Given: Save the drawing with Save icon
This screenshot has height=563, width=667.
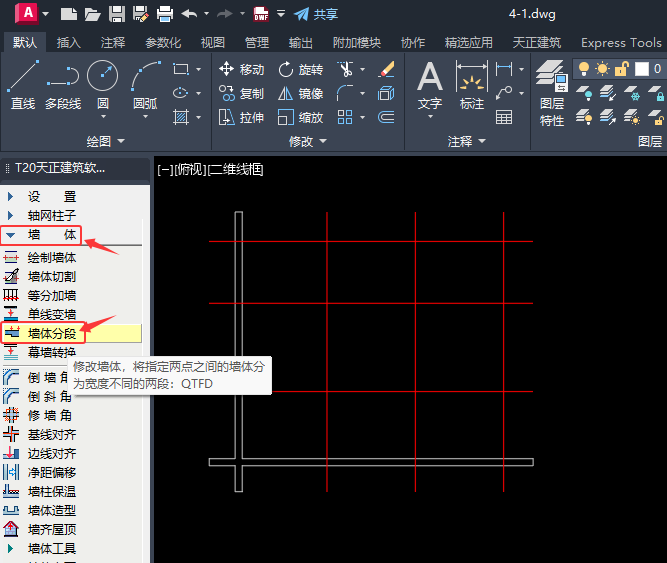Looking at the screenshot, I should 117,14.
